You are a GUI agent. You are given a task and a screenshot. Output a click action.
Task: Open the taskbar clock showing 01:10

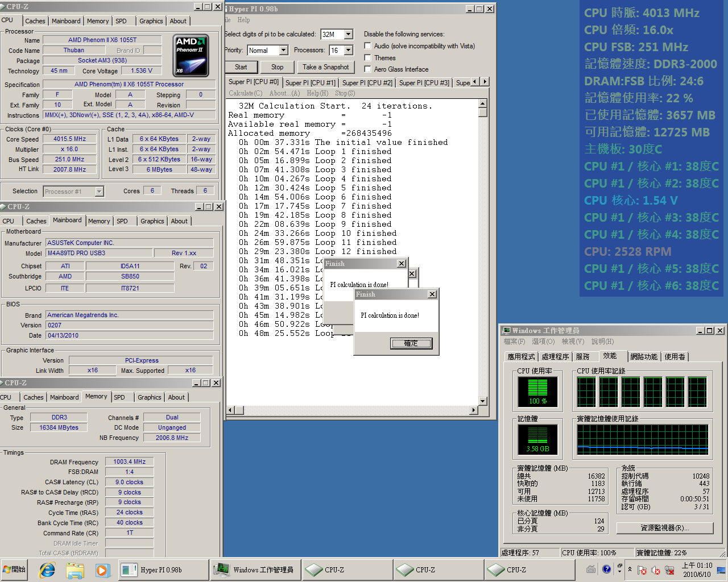pos(697,569)
